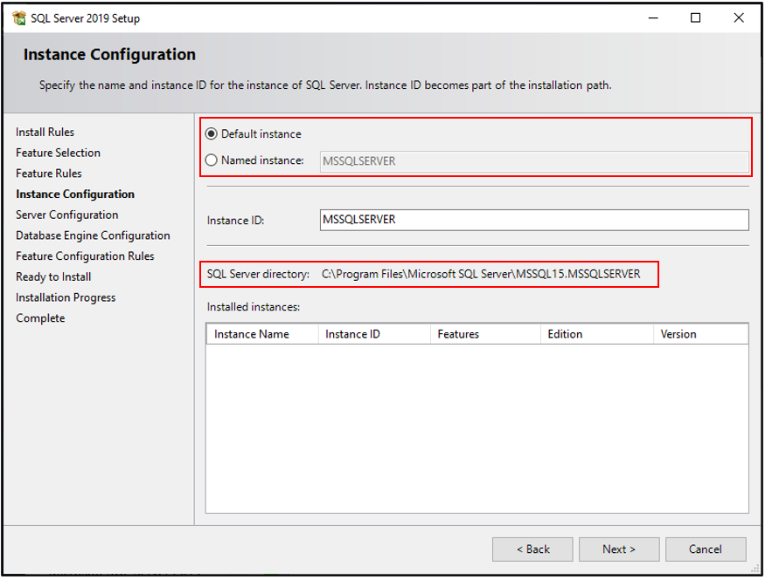Go to Install Rules step
768x580 pixels.
45,132
